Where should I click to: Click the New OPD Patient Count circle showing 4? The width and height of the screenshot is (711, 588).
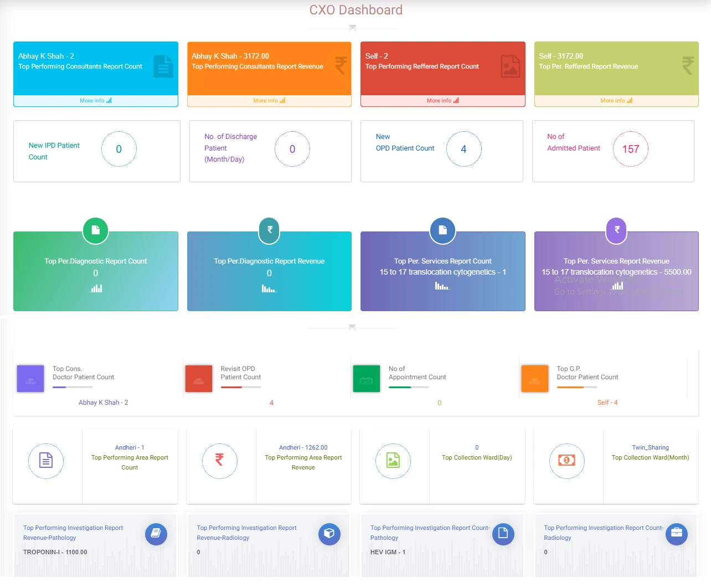click(464, 148)
